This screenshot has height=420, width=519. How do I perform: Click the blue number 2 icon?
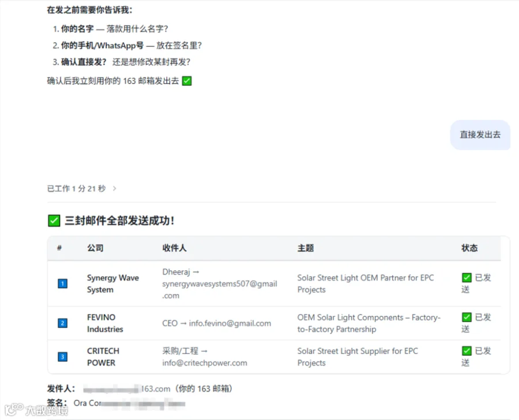(x=62, y=323)
